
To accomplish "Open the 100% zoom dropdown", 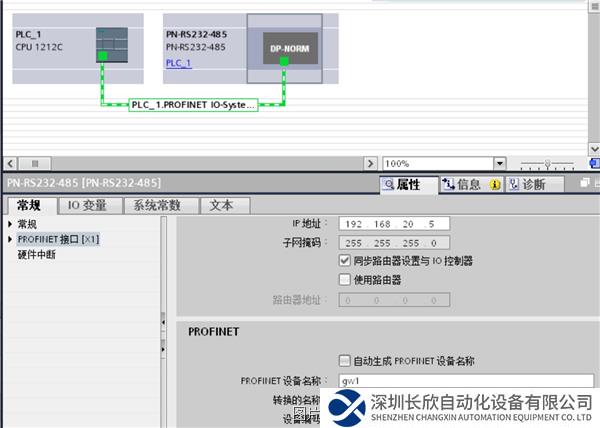I will (x=499, y=163).
